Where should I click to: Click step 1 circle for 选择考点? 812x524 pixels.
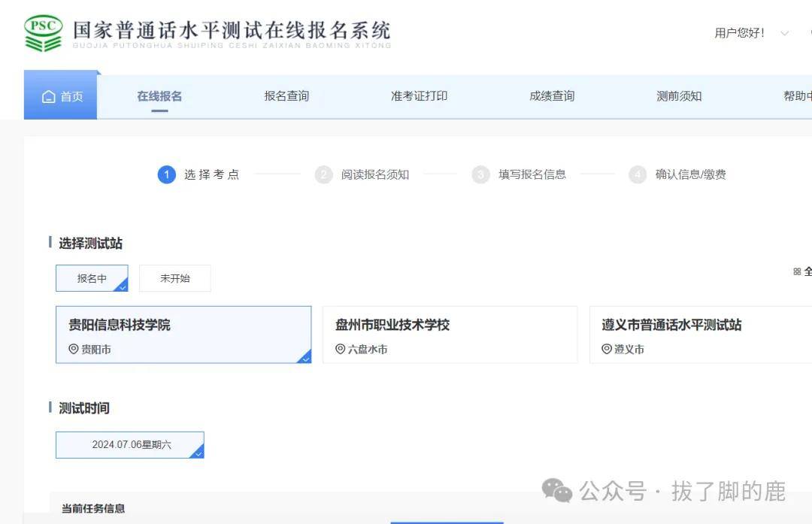[167, 174]
